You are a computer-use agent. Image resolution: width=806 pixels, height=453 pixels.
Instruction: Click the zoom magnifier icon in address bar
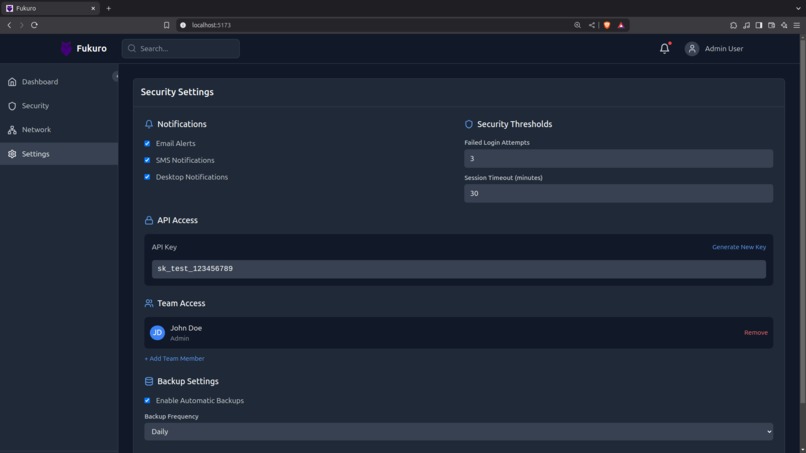point(577,25)
